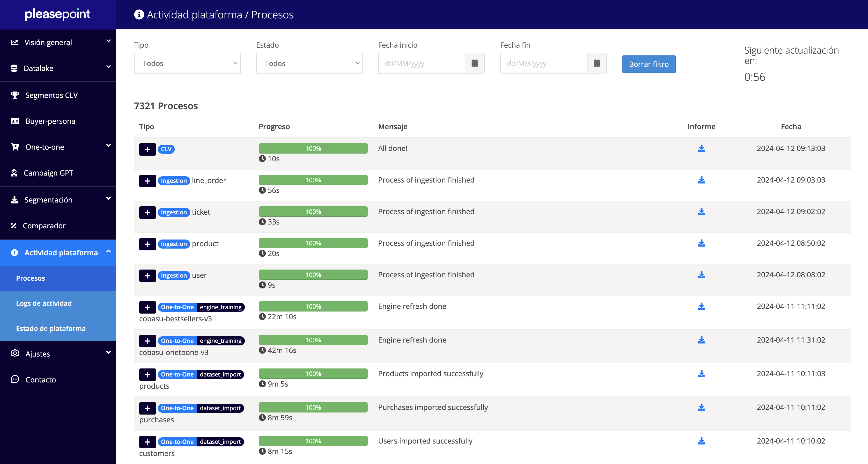868x464 pixels.
Task: Download report for line_order ingestion
Action: point(701,180)
